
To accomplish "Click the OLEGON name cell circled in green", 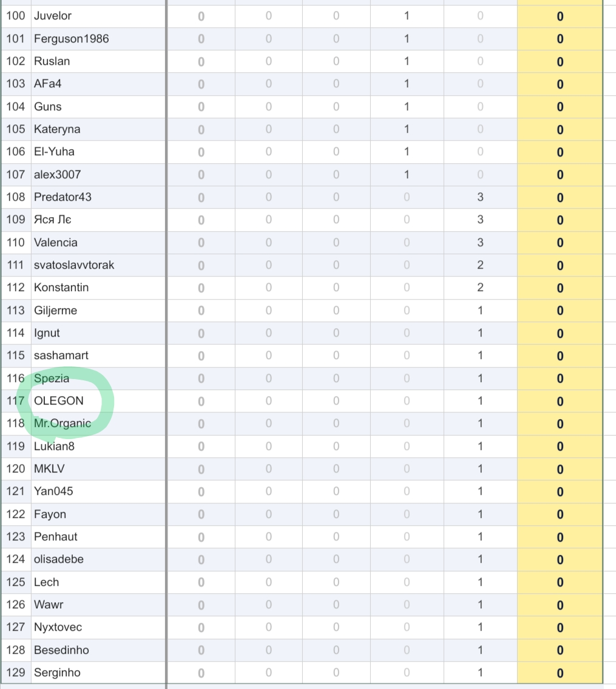I will [x=59, y=401].
